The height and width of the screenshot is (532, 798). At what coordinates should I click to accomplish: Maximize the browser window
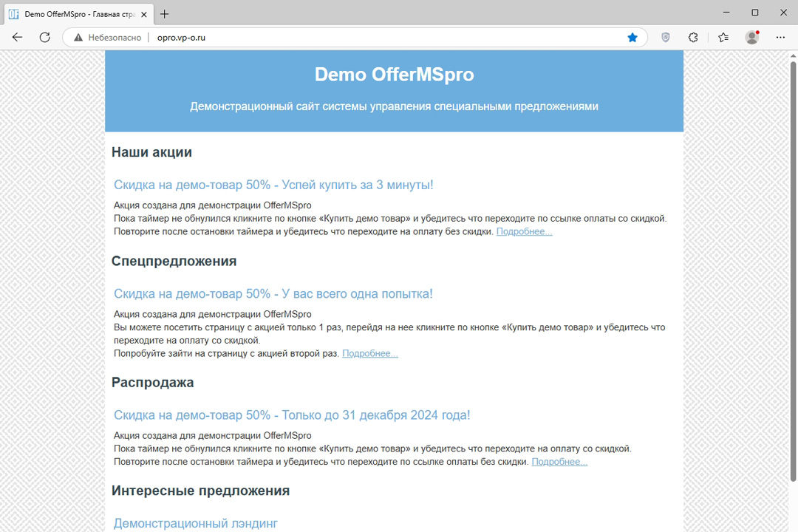(x=755, y=13)
